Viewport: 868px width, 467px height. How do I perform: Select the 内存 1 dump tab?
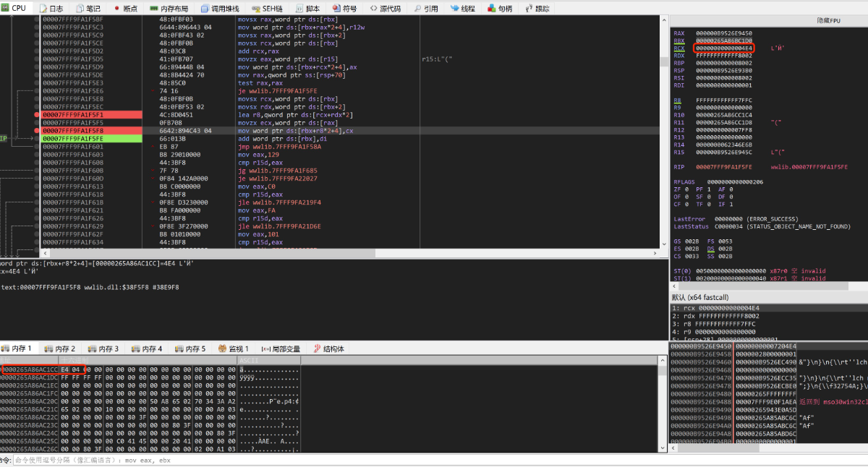pos(18,348)
